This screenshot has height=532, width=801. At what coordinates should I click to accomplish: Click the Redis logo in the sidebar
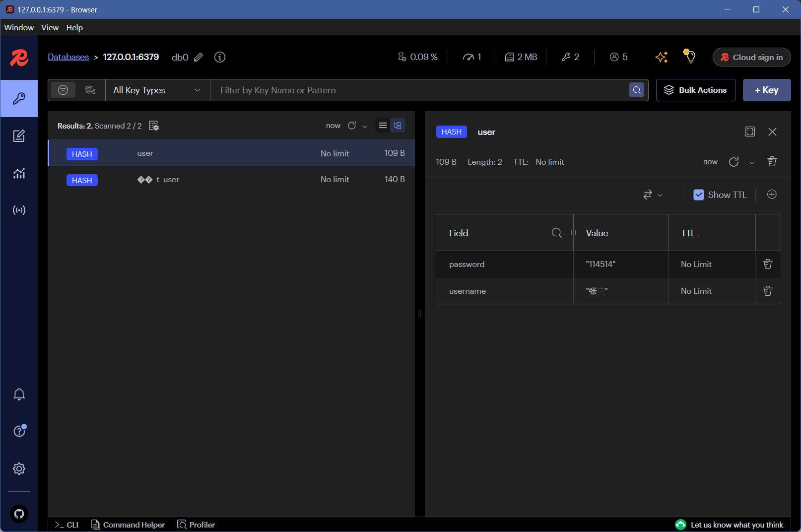click(19, 58)
